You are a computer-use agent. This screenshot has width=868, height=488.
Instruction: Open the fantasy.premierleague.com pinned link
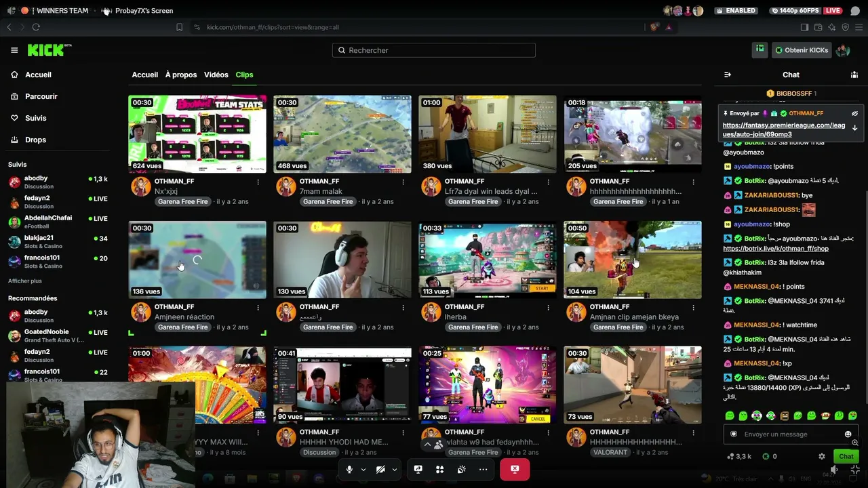tap(784, 129)
